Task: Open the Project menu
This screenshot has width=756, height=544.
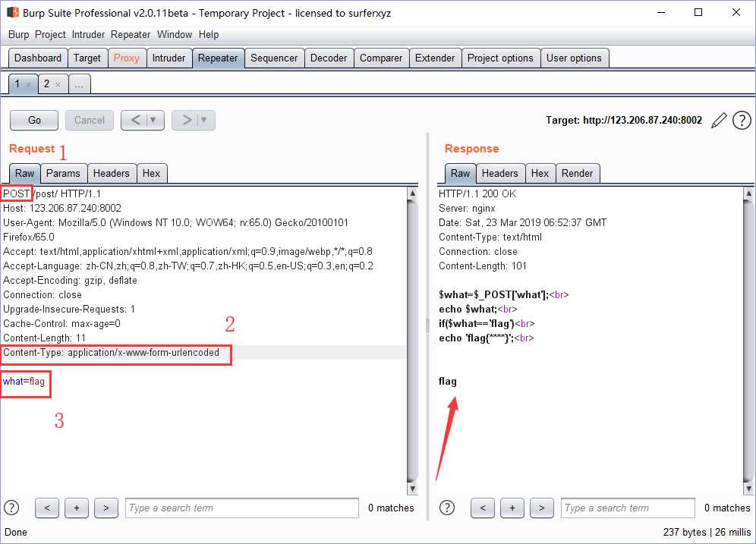Action: pos(50,35)
